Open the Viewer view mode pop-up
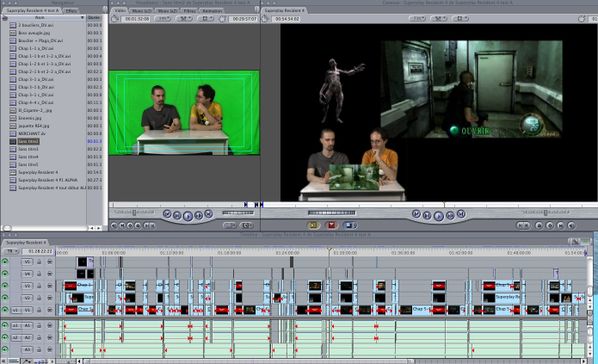This screenshot has height=364, width=598. (205, 18)
